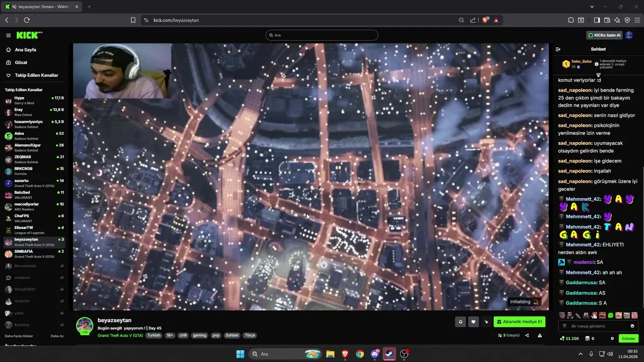The height and width of the screenshot is (362, 644).
Task: Click KICKs Satın Al button
Action: 604,35
